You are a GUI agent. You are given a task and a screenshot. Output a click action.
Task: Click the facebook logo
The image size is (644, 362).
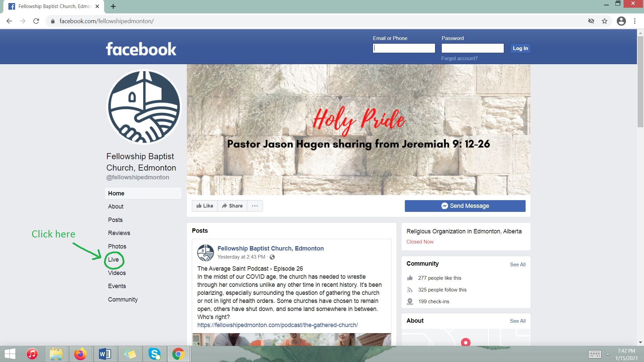coord(141,49)
